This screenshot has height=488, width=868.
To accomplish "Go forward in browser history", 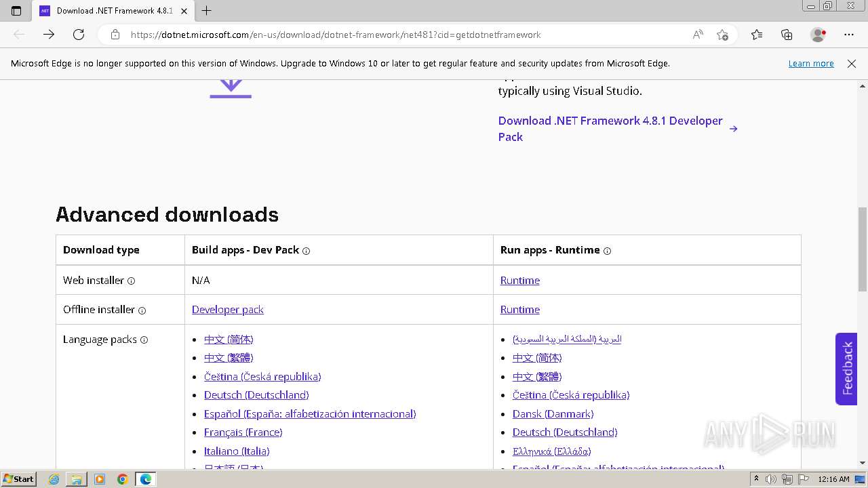I will click(x=49, y=35).
